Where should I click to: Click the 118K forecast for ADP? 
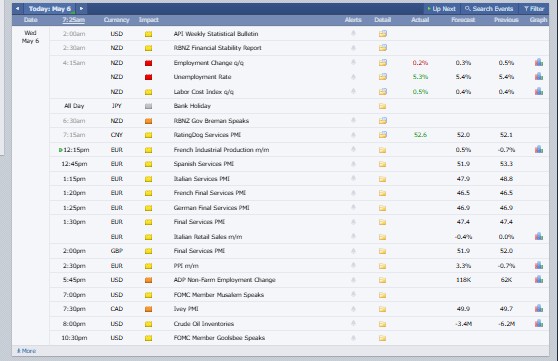pos(463,280)
